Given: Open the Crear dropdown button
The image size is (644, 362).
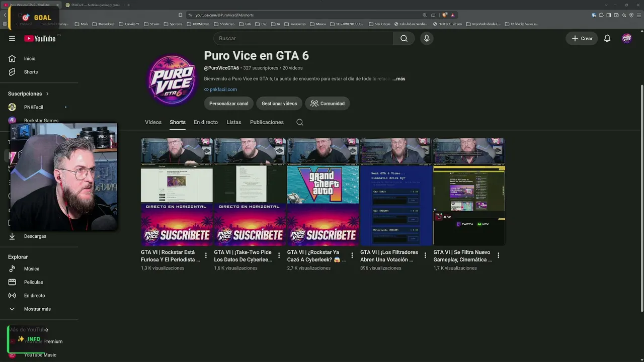Looking at the screenshot, I should 582,38.
